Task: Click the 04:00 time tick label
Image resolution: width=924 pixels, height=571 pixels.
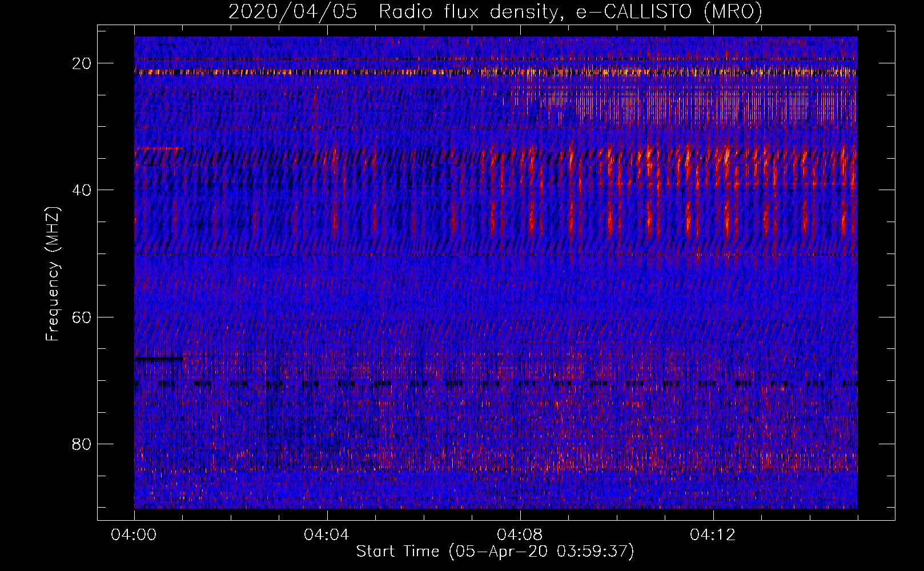Action: [134, 535]
